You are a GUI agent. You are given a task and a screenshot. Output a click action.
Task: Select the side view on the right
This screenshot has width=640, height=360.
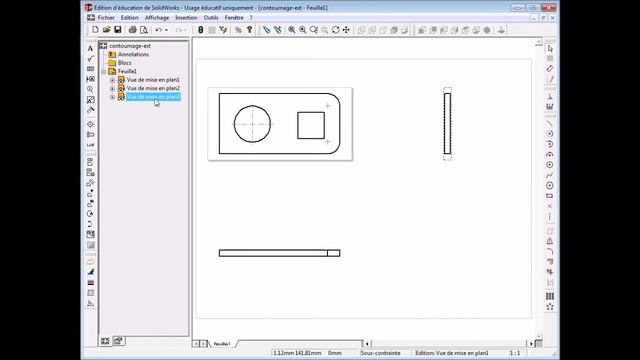click(x=447, y=124)
